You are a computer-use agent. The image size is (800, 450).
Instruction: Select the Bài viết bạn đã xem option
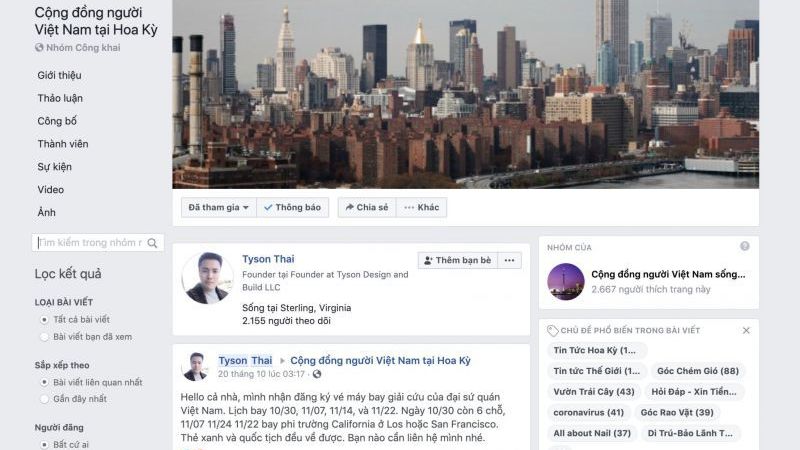pos(44,337)
